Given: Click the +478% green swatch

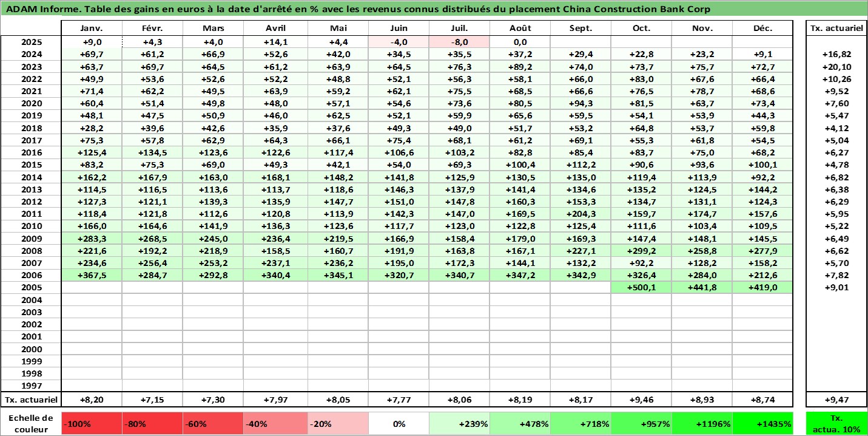Looking at the screenshot, I should pos(520,424).
